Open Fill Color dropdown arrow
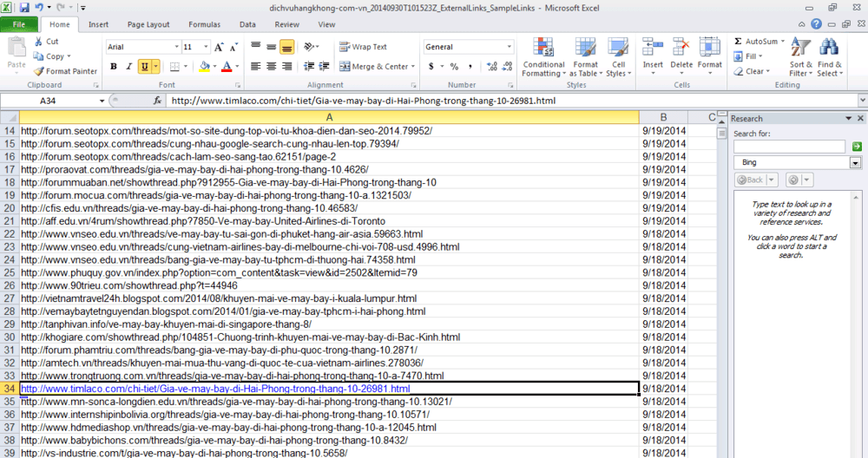 (x=214, y=67)
